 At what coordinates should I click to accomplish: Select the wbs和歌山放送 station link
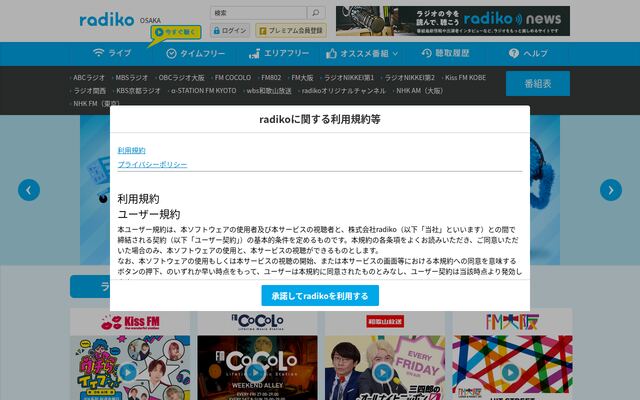click(x=269, y=91)
